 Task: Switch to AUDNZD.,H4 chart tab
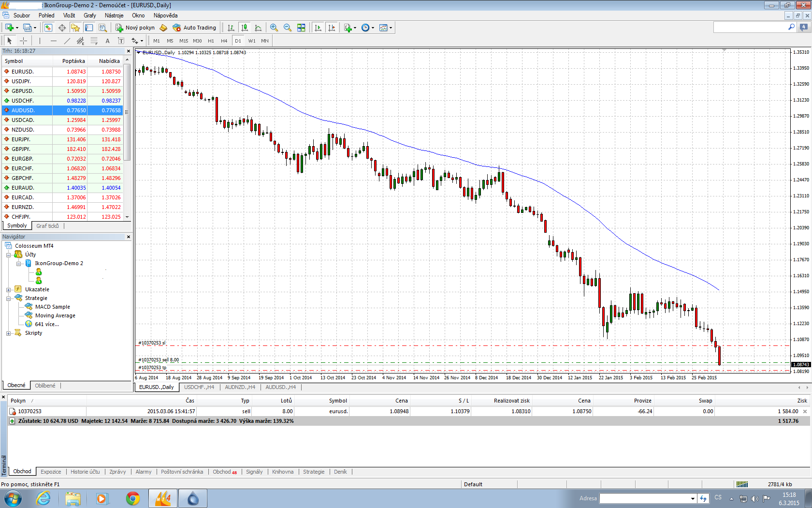click(x=240, y=387)
